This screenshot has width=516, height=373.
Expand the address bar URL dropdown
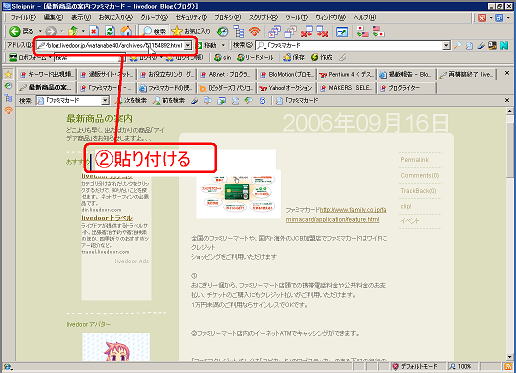188,45
